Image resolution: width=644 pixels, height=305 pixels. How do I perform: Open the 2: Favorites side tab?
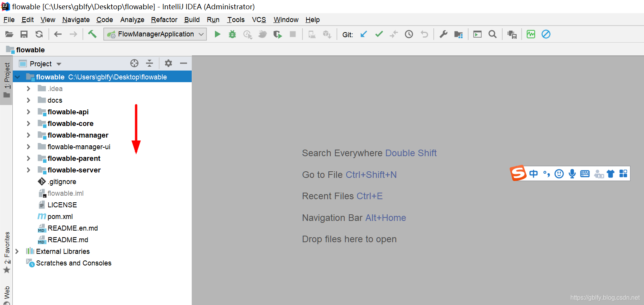pyautogui.click(x=7, y=252)
